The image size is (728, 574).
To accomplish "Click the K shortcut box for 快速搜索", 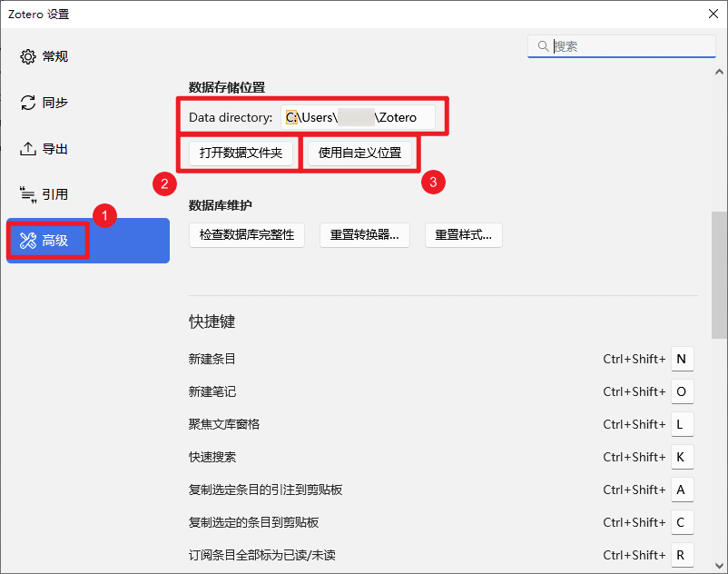I will [x=682, y=457].
